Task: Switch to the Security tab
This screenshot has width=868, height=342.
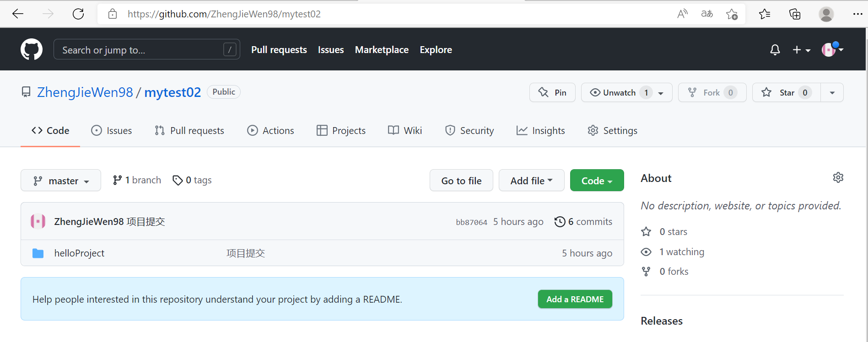Action: [469, 131]
